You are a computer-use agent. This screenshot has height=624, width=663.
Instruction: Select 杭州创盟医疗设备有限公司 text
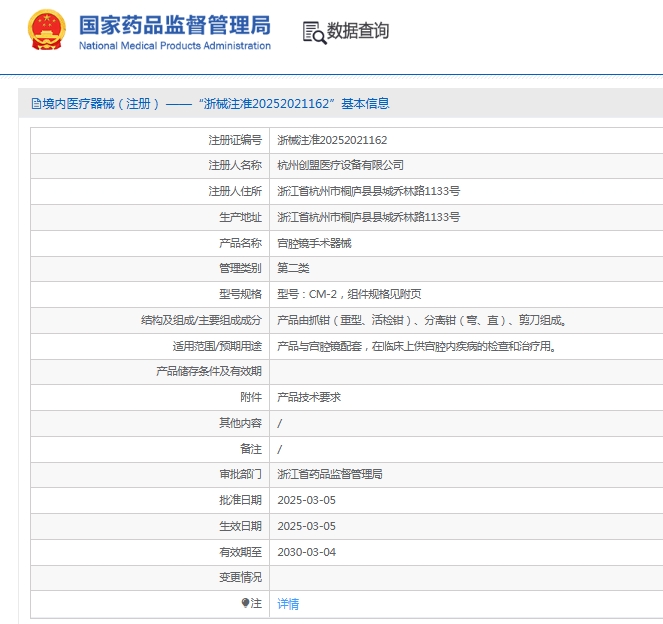pyautogui.click(x=340, y=165)
